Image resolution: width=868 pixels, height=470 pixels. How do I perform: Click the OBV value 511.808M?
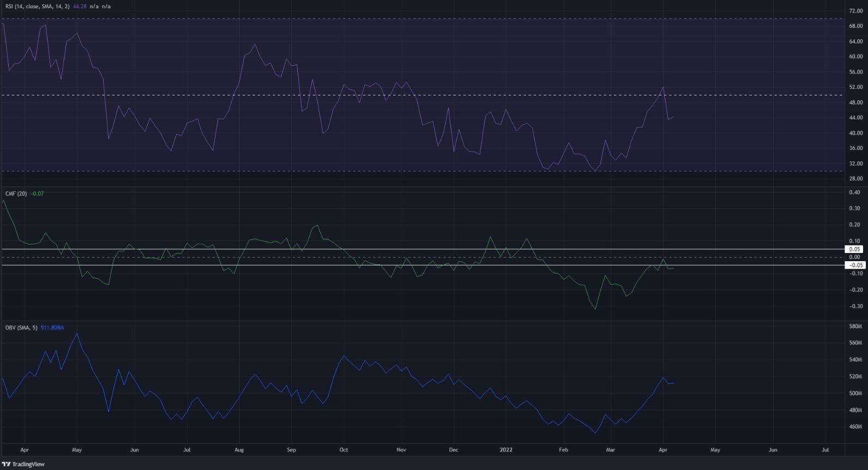click(52, 328)
